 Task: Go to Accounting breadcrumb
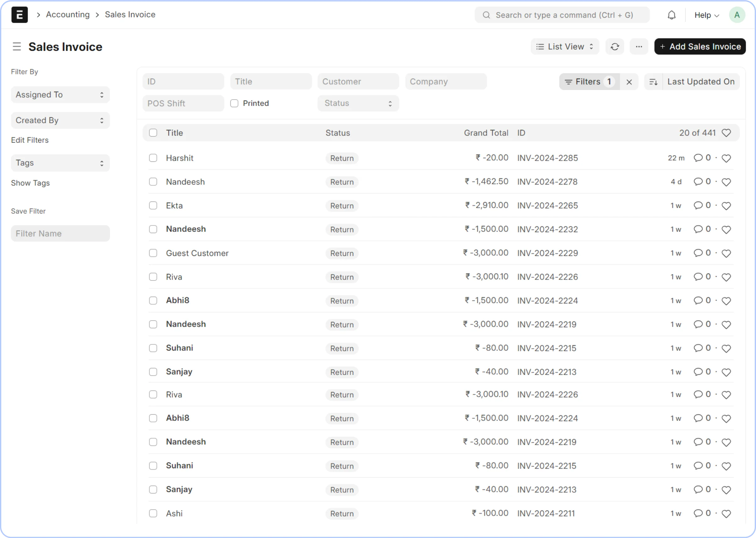click(x=67, y=14)
